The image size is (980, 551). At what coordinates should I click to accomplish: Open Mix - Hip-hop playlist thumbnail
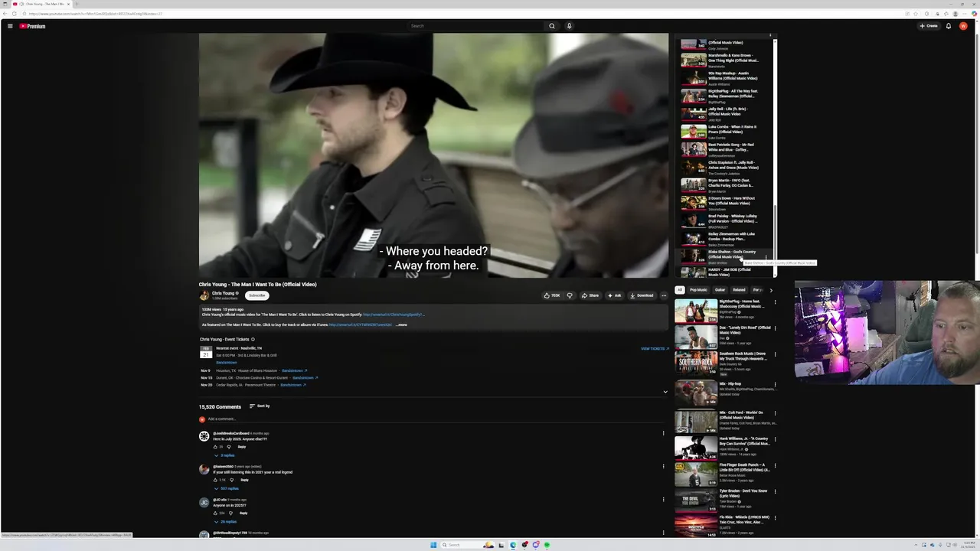coord(695,393)
